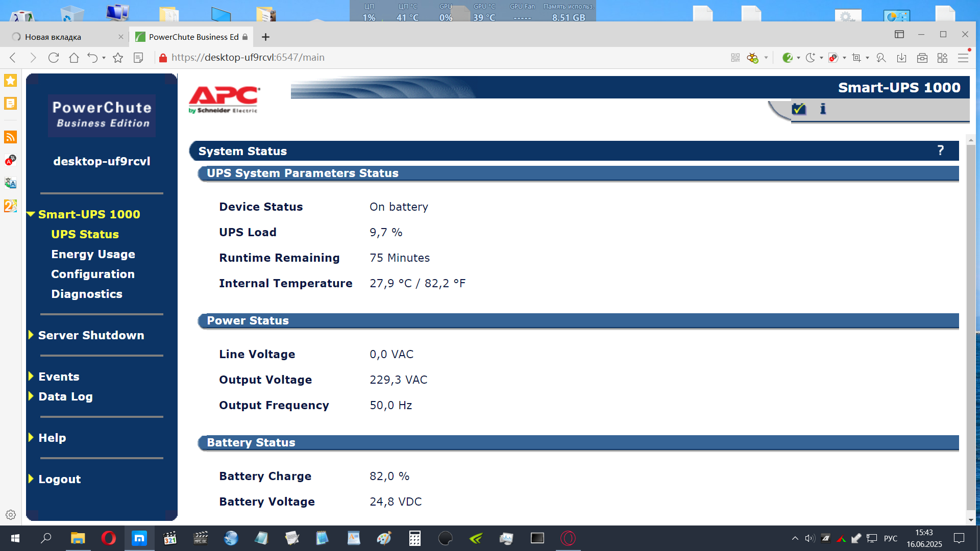980x551 pixels.
Task: Enable the night mode moon icon
Action: (810, 58)
